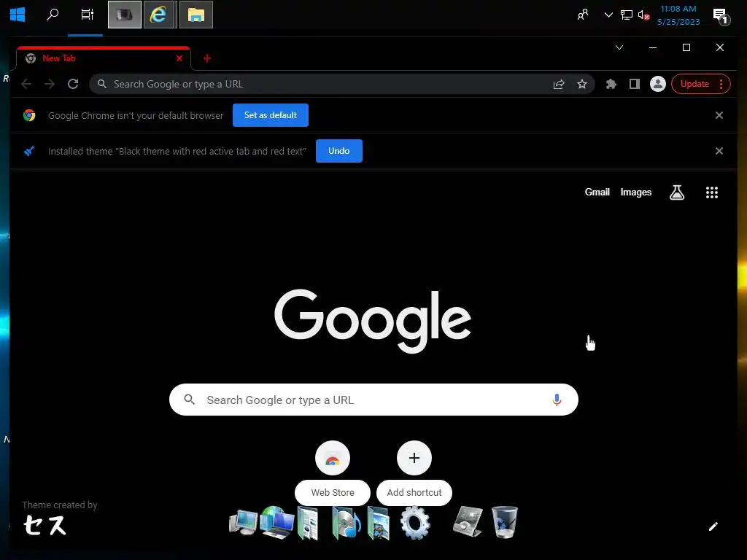Viewport: 747px width, 560px height.
Task: Click the network globe dock icon
Action: 277,522
